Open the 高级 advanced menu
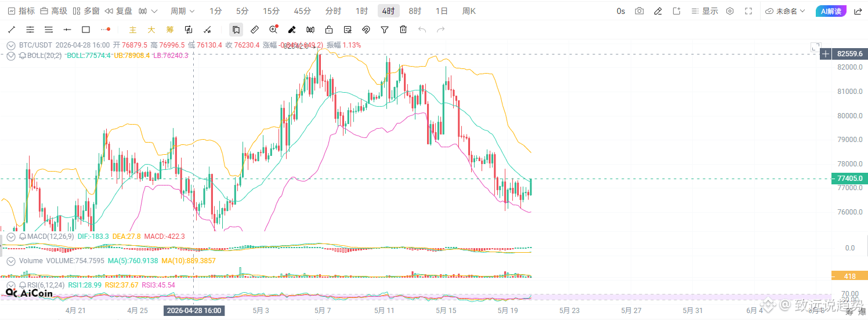868x320 pixels. [53, 11]
